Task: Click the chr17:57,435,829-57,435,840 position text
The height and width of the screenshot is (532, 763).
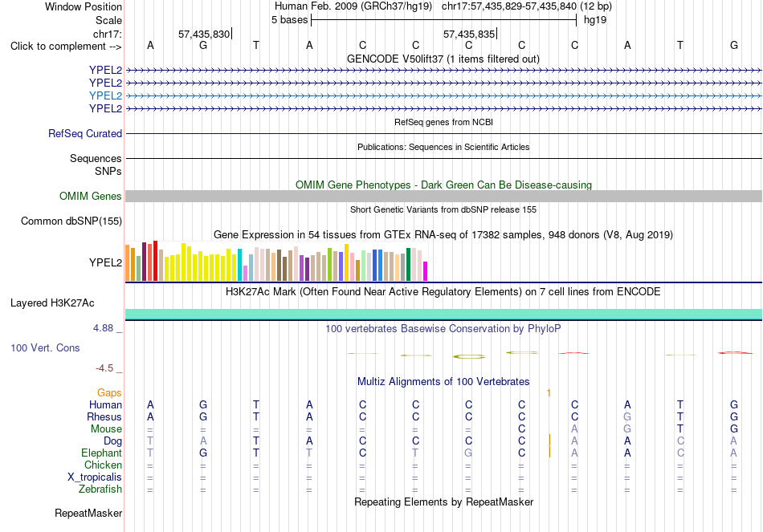Action: pos(509,6)
